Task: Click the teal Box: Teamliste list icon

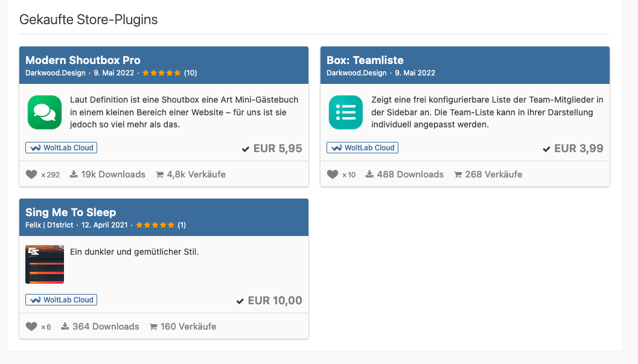Action: 346,112
